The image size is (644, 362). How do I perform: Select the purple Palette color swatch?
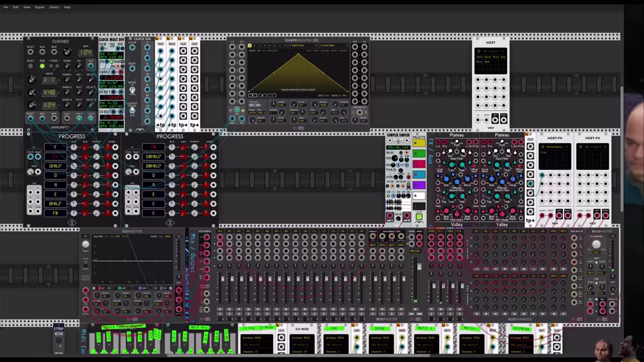419,186
